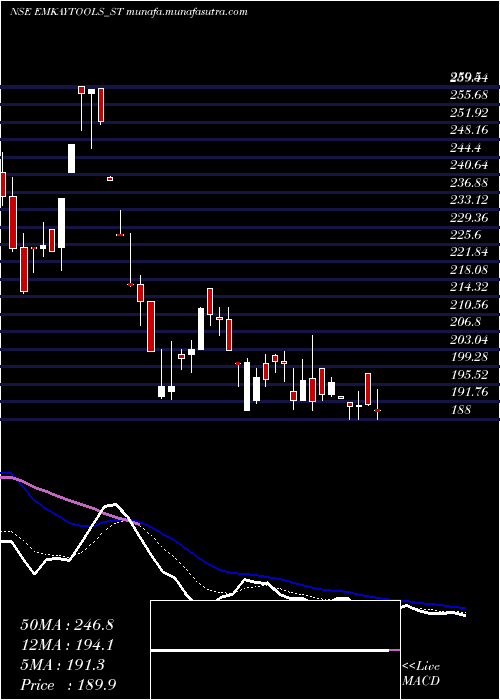Select the 214.32 price level label
The width and height of the screenshot is (500, 700).
(x=468, y=287)
